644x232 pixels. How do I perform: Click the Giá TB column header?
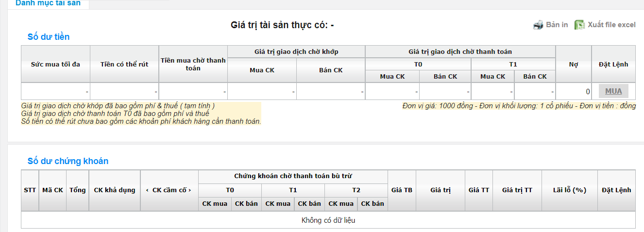(x=402, y=190)
